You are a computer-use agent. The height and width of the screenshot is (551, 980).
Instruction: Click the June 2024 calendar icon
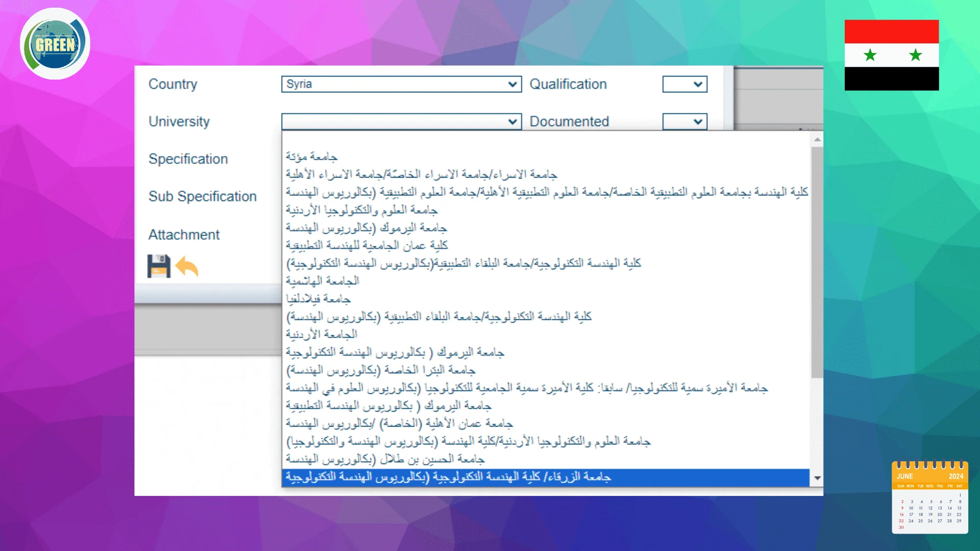click(929, 497)
